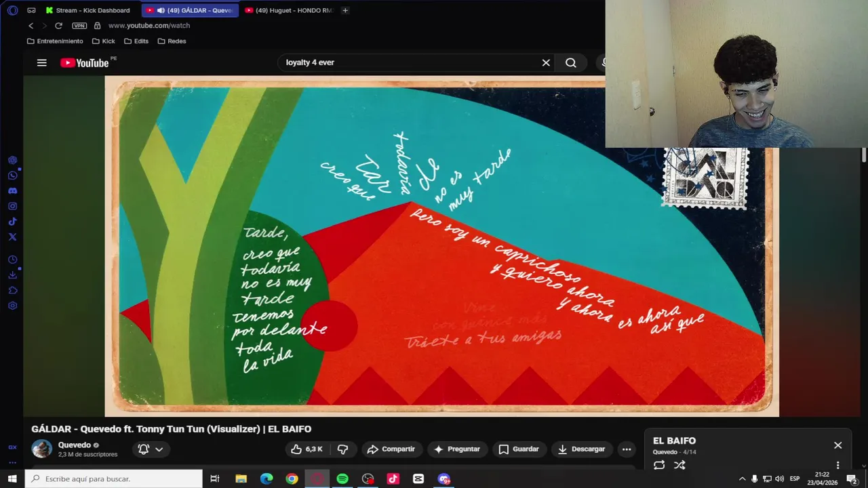The height and width of the screenshot is (488, 868).
Task: Open more actions three-dot menu under video
Action: click(x=627, y=449)
